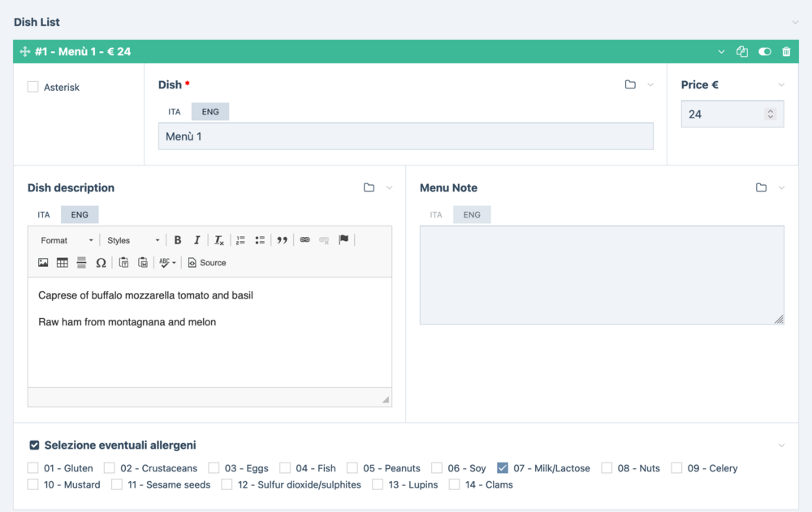Uncheck the 07 - Milk/Lactose allergen
Viewport: 812px width, 512px height.
tap(503, 468)
